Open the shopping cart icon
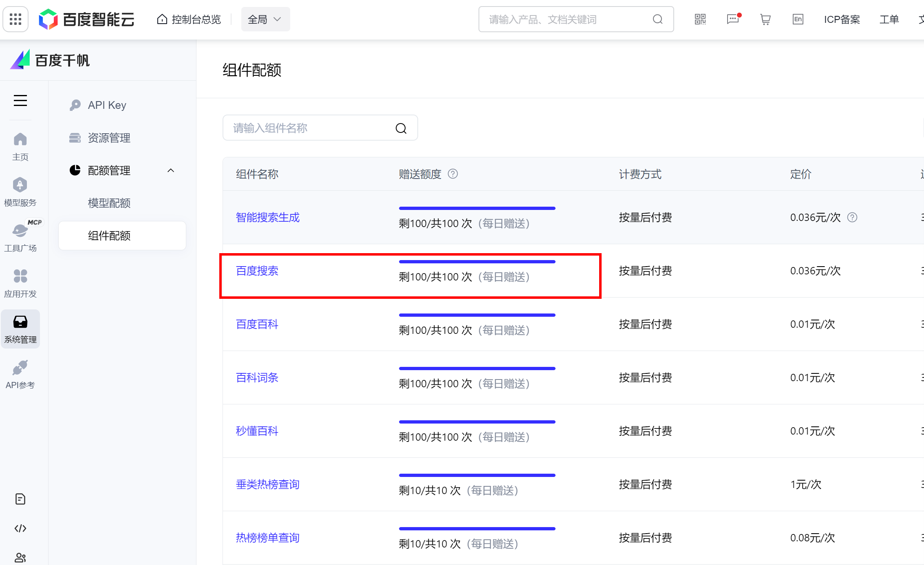The height and width of the screenshot is (565, 924). tap(765, 19)
